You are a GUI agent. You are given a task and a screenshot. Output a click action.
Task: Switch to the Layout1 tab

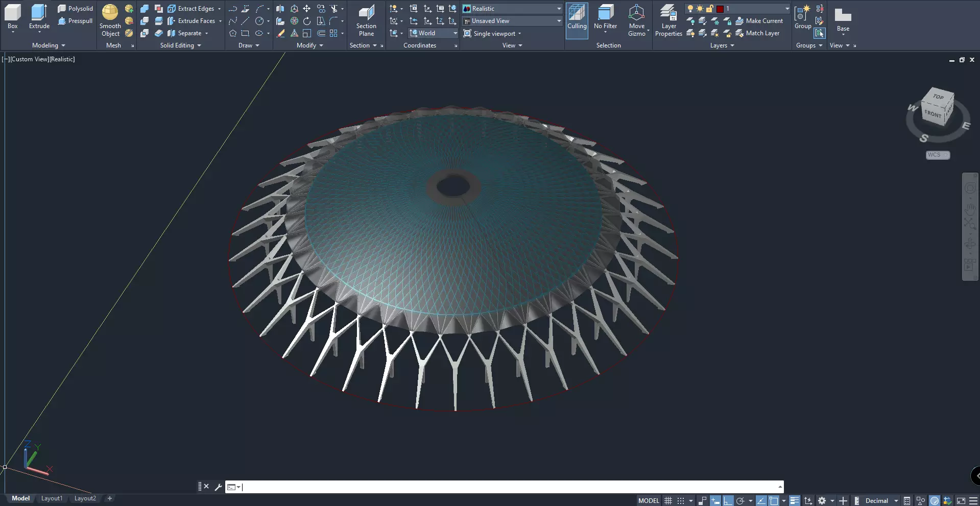pos(52,498)
